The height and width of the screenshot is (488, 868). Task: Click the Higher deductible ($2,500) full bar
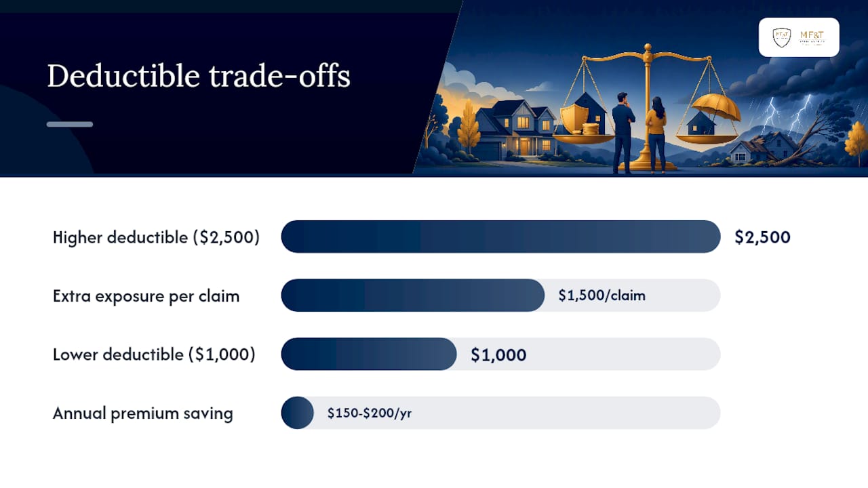coord(500,237)
